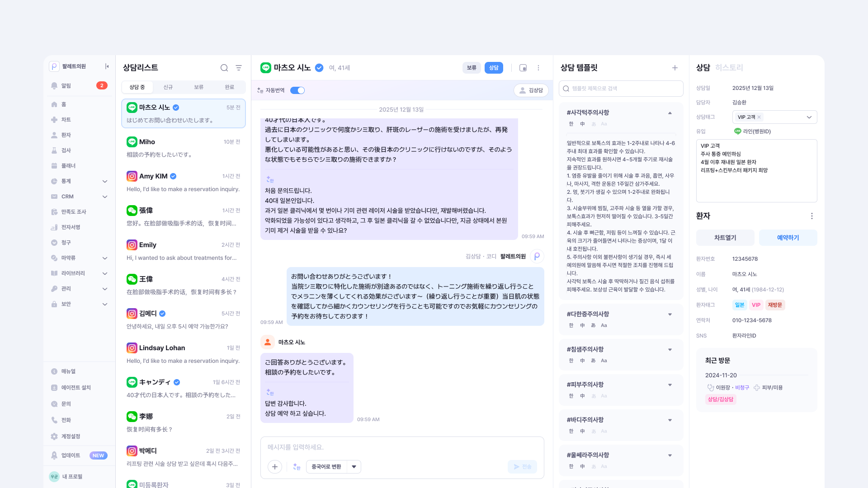Open the 중국어로 변환 dropdown arrow
Image resolution: width=868 pixels, height=488 pixels.
(354, 467)
